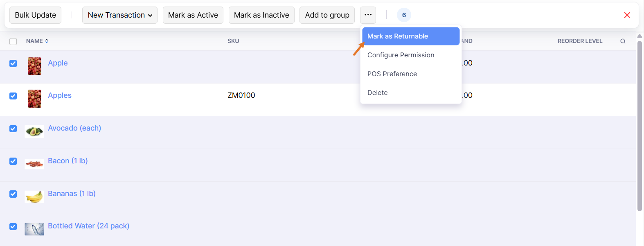The image size is (644, 246).
Task: Toggle the select-all header checkbox
Action: tap(13, 41)
